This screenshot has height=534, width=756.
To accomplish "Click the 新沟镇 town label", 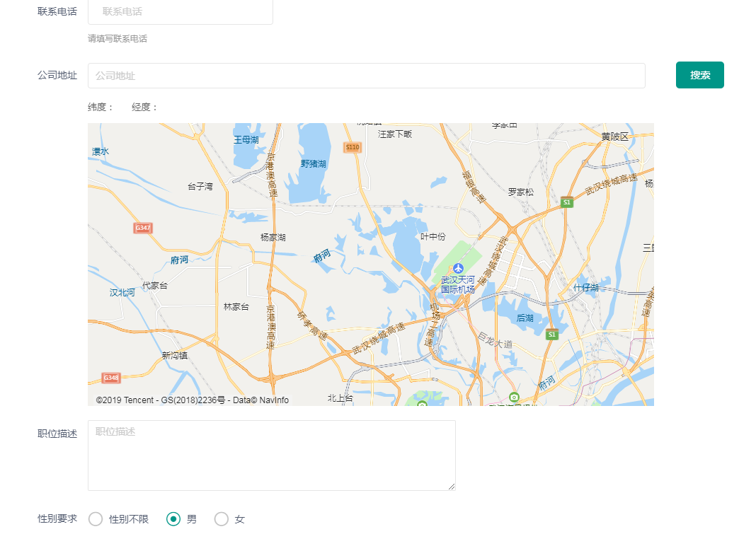I will (x=175, y=356).
